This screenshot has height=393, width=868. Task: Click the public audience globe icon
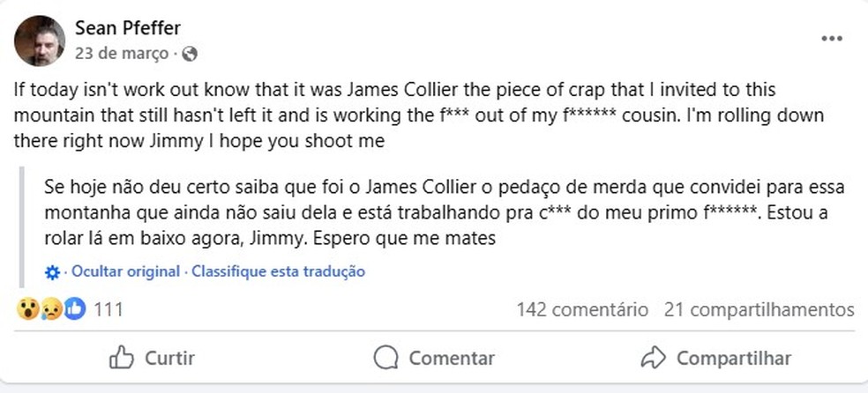point(190,54)
